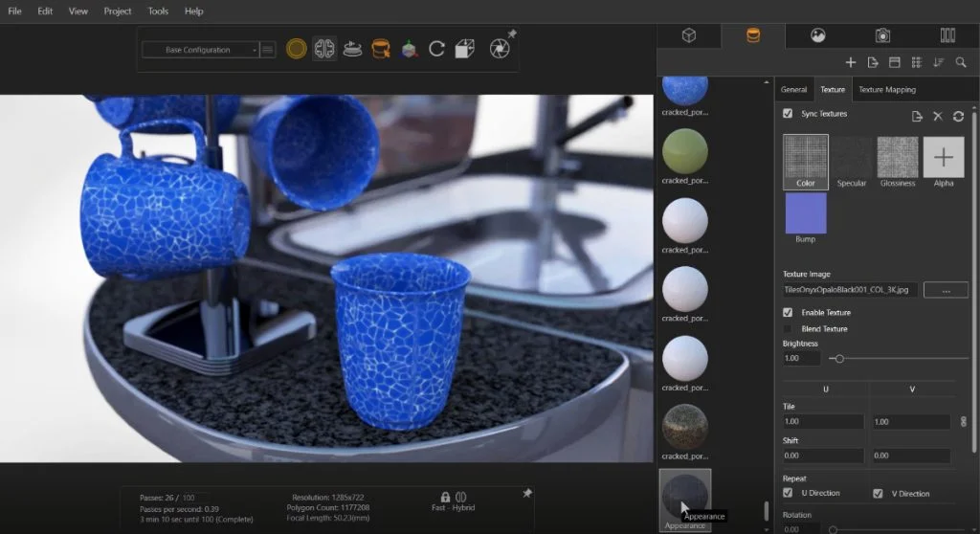Uncheck the Sync Textures checkbox
This screenshot has height=534, width=980.
(x=788, y=114)
